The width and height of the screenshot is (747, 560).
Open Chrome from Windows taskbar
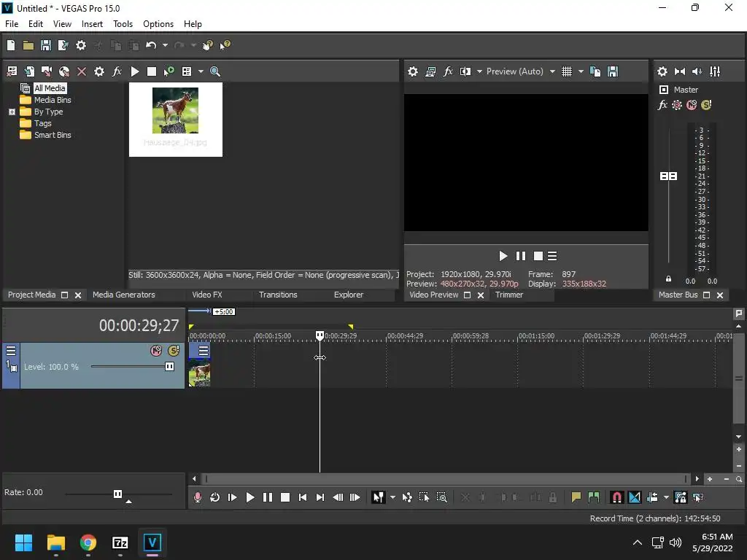click(88, 542)
